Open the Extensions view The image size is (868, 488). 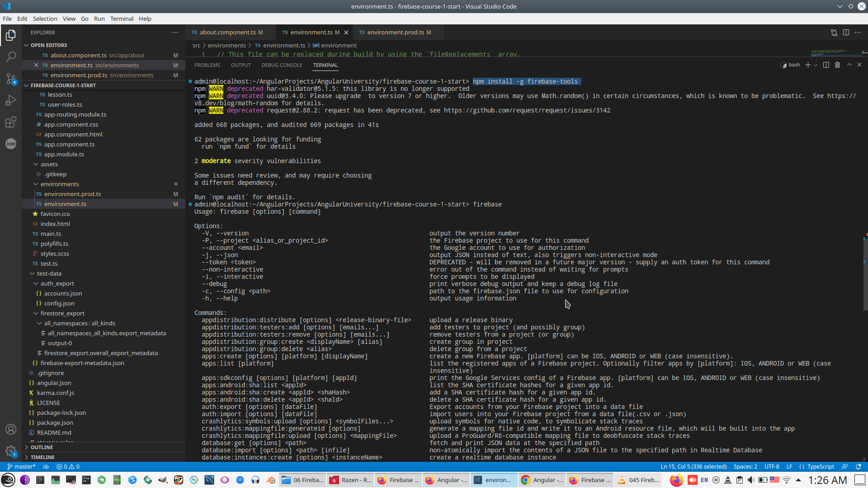pos(11,122)
